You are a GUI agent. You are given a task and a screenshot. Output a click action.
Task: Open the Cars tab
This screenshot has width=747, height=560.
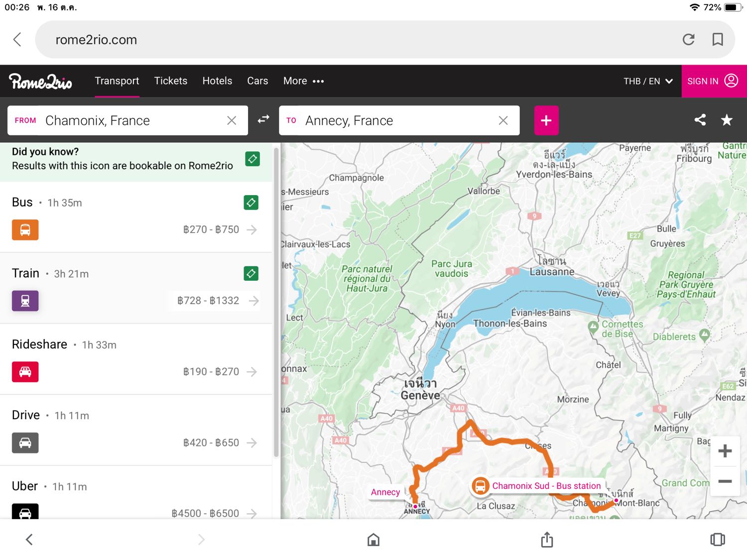tap(257, 81)
